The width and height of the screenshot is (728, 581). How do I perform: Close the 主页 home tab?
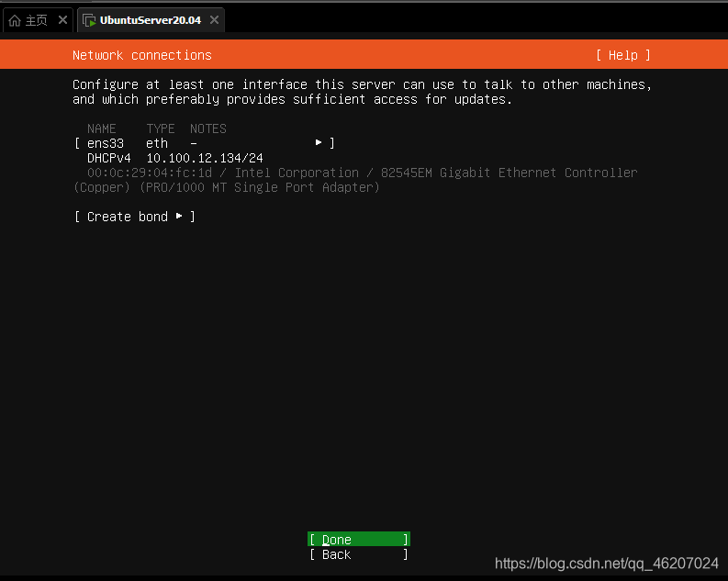tap(62, 20)
